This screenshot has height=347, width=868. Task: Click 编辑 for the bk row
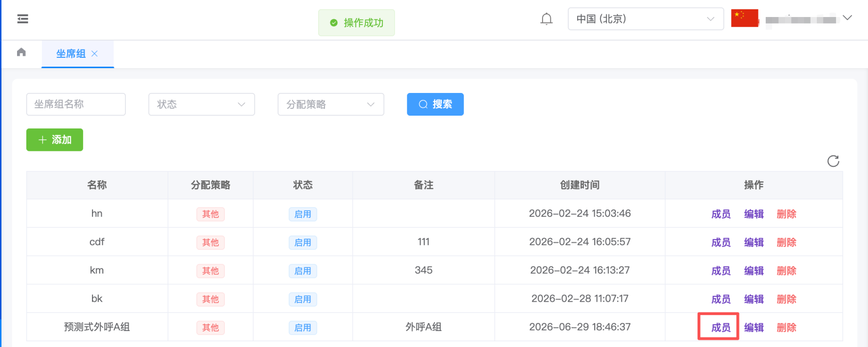(x=754, y=299)
